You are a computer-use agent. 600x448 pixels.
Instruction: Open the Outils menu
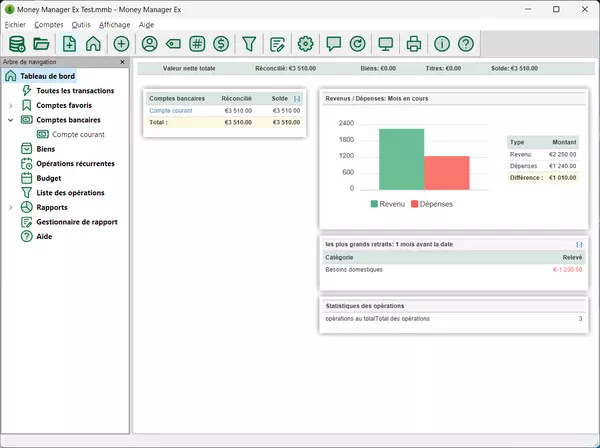tap(82, 24)
